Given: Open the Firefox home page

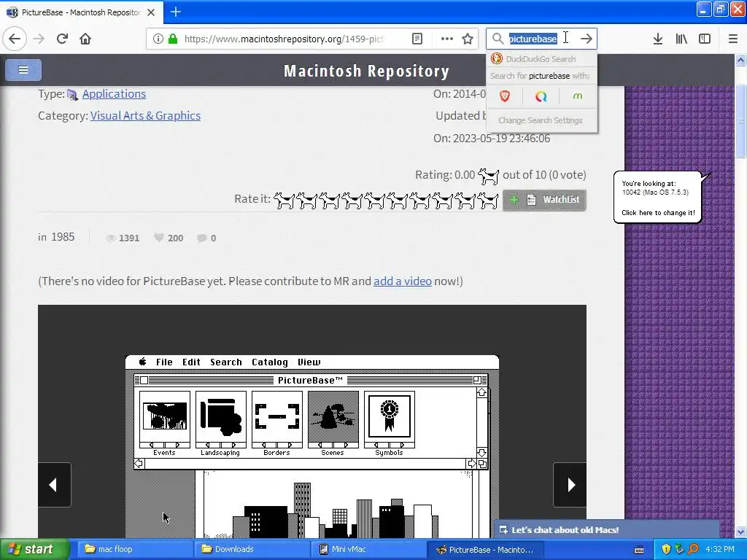Looking at the screenshot, I should click(85, 39).
